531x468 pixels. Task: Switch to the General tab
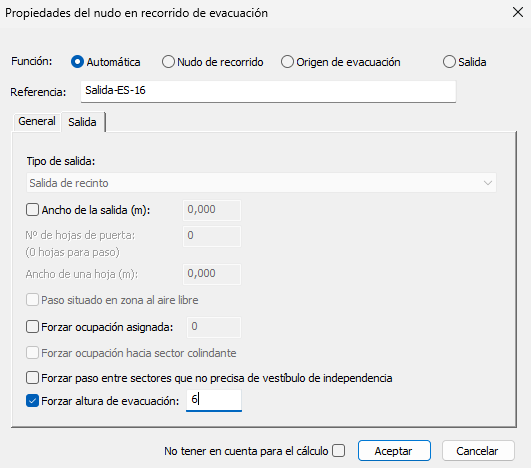(37, 121)
